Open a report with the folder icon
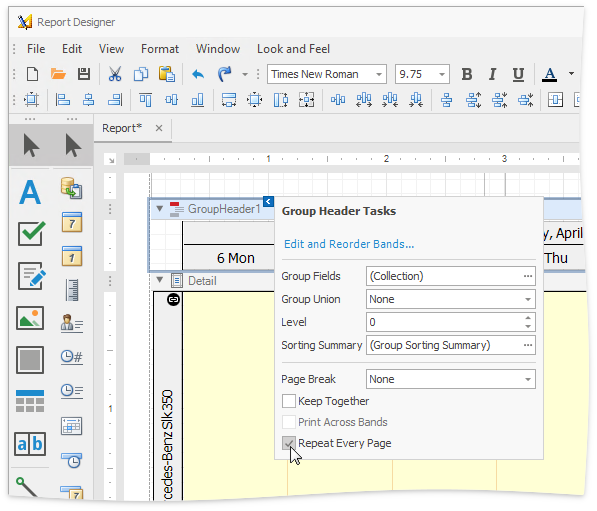Image resolution: width=597 pixels, height=511 pixels. click(58, 74)
